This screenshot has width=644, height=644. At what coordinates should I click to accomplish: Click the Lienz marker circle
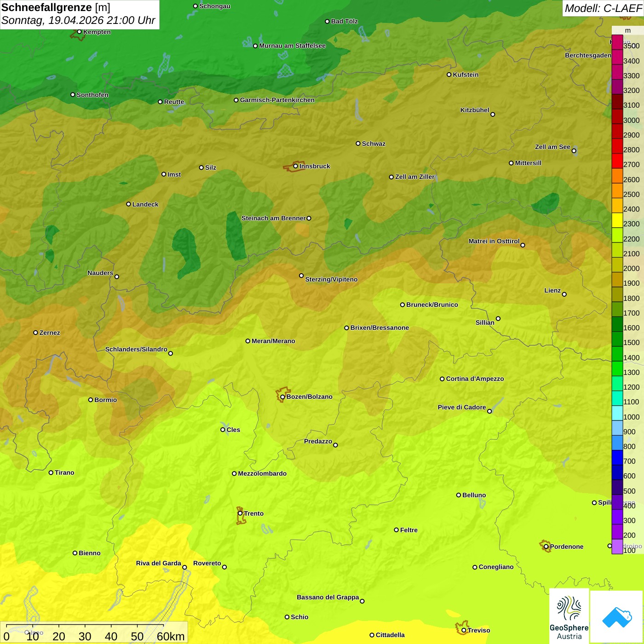point(564,294)
